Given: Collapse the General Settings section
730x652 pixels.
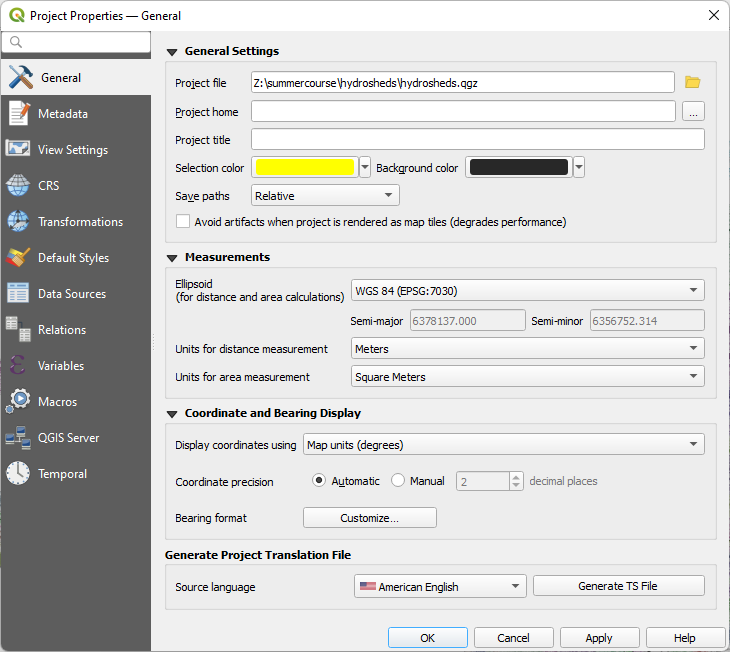Looking at the screenshot, I should click(172, 52).
